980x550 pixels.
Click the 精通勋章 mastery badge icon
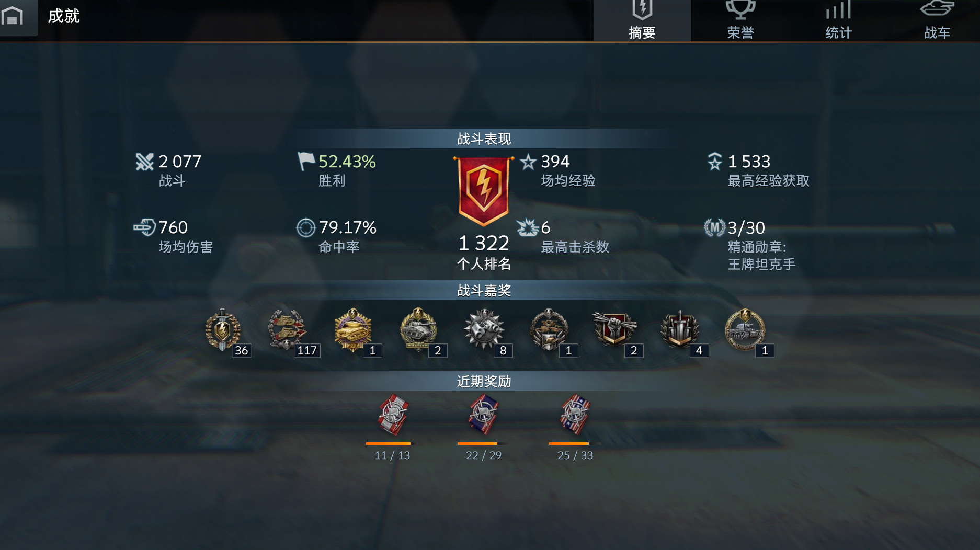[x=714, y=228]
